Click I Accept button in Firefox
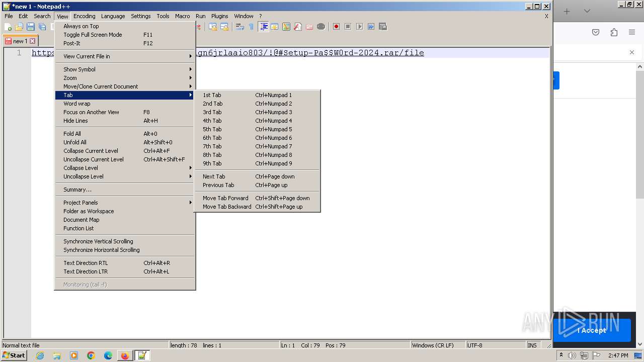 coord(592,330)
